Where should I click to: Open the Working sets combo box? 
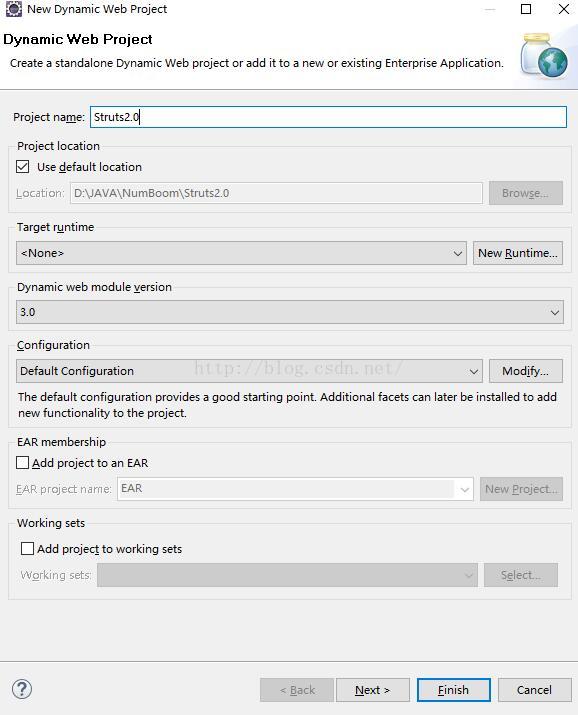click(287, 575)
